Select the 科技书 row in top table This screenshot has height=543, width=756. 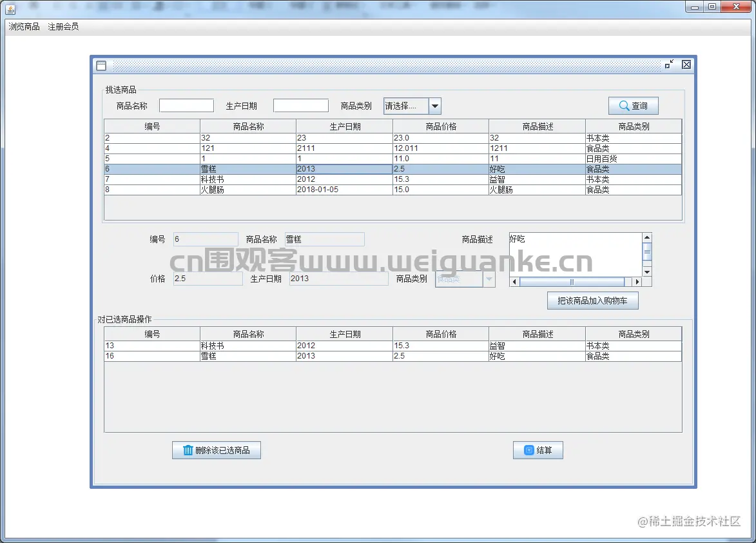(393, 179)
